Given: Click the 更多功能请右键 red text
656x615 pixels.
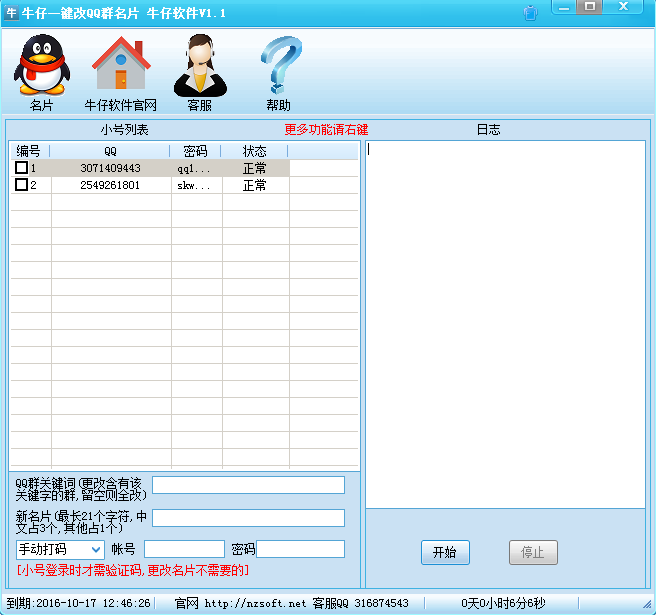Looking at the screenshot, I should click(326, 130).
